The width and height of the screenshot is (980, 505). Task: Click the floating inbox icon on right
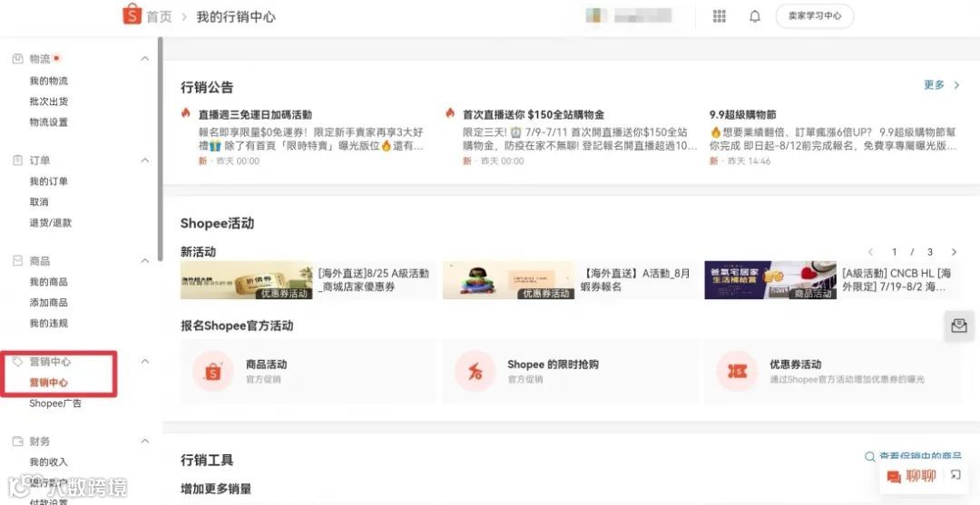tap(959, 325)
